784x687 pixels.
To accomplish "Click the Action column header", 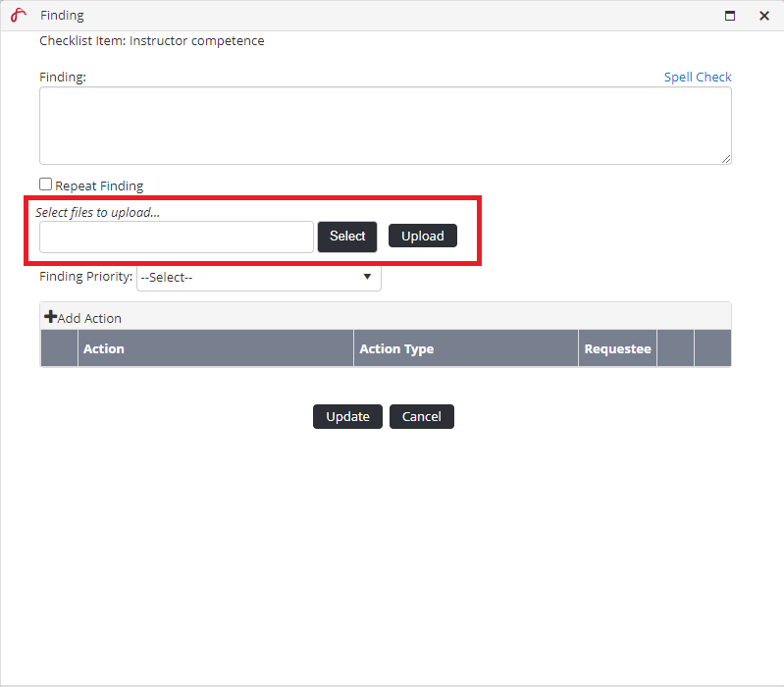I will click(x=104, y=348).
